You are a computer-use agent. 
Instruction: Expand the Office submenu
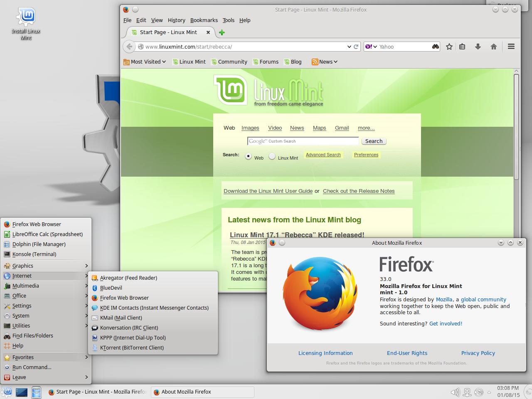click(x=46, y=296)
